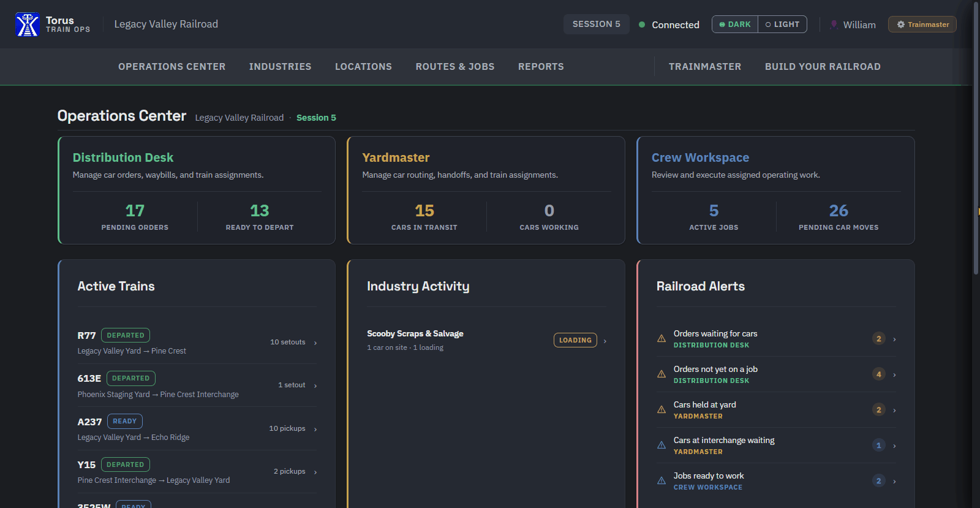
Task: Expand train R77 row chevron
Action: (x=315, y=343)
